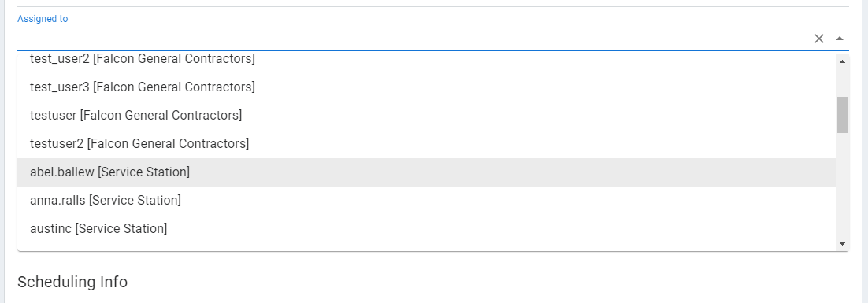Click blank space right of Scheduling Info
The width and height of the screenshot is (868, 303).
487,282
